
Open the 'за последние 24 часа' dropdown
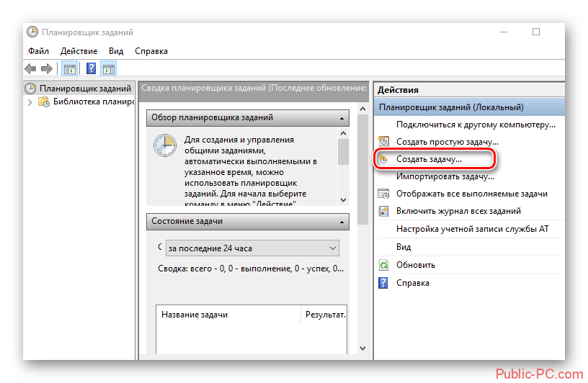[332, 248]
